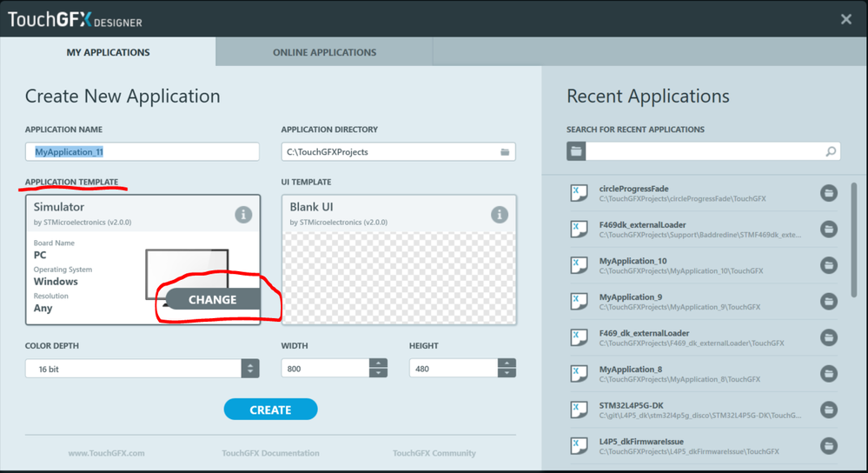Open folder of STM32L4P5G-DK application

tap(829, 410)
